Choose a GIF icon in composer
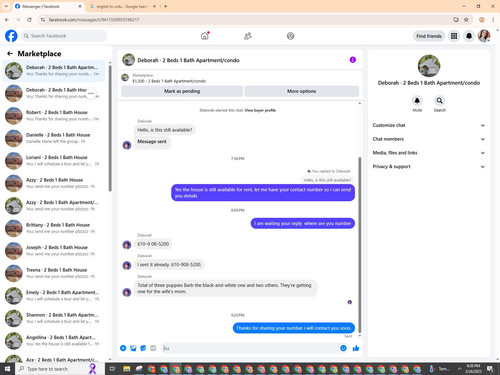 pyautogui.click(x=153, y=348)
